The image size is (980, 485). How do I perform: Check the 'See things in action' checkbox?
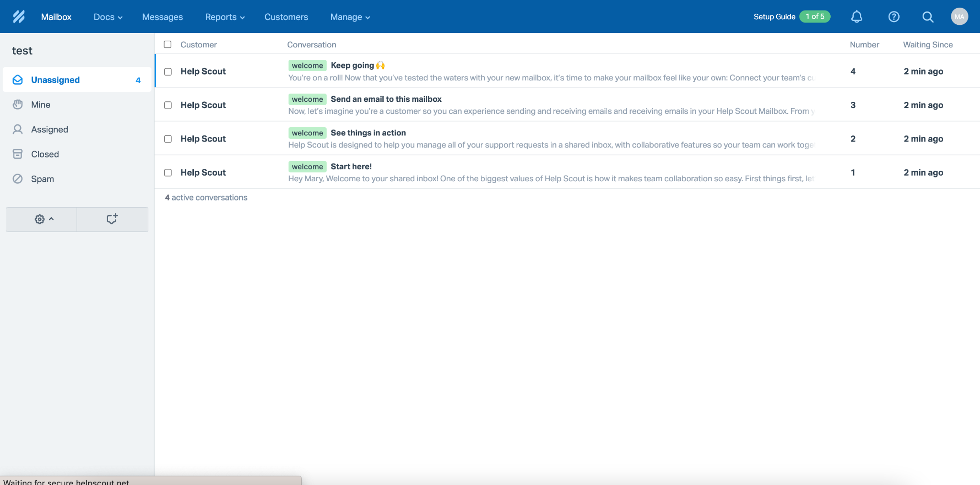point(168,139)
